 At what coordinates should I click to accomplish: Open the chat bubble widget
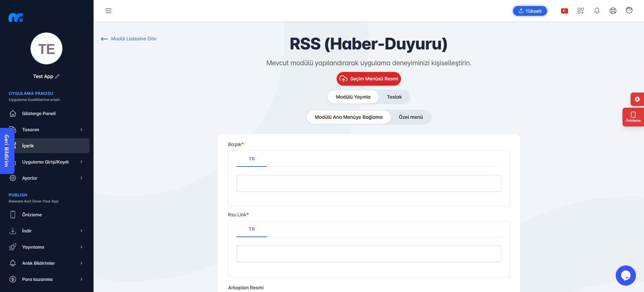click(x=626, y=276)
